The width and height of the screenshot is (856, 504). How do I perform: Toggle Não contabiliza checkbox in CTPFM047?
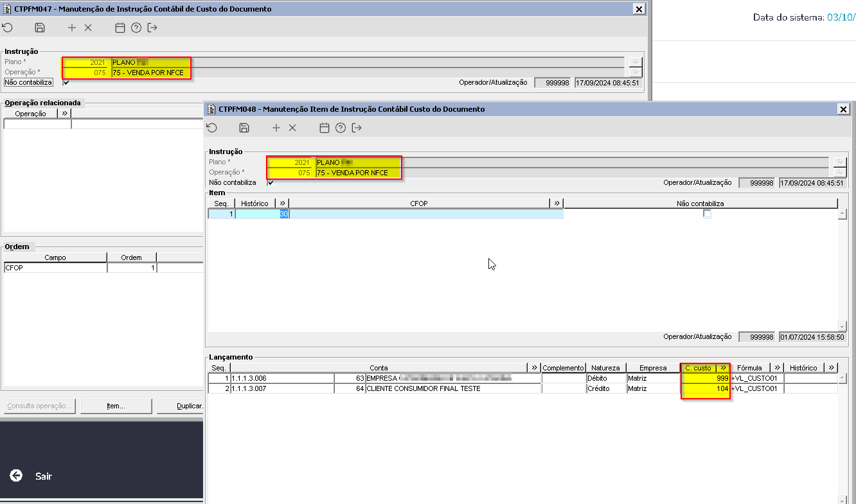[66, 82]
